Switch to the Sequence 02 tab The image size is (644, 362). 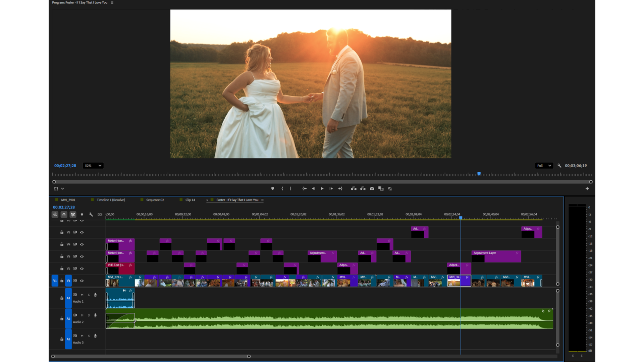[x=155, y=200]
